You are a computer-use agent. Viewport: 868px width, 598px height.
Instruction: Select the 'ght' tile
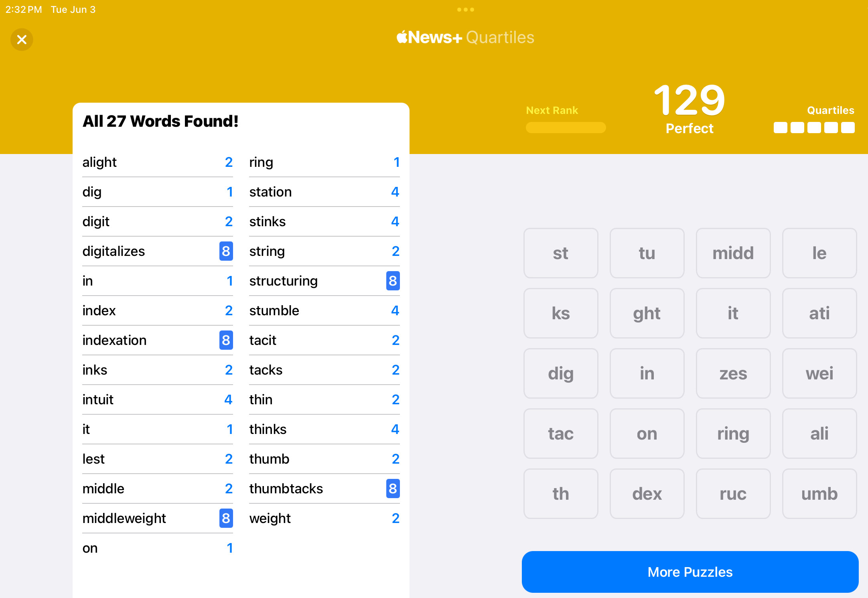(647, 313)
